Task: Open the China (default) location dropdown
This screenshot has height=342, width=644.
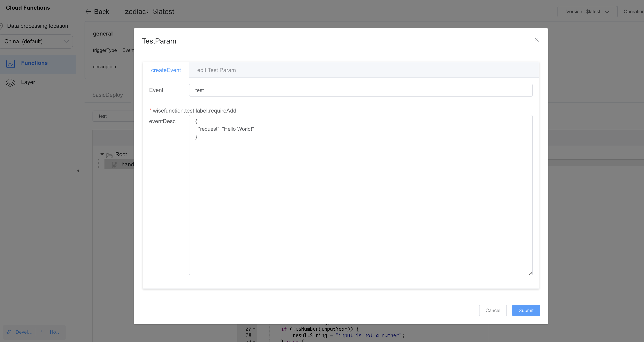Action: [36, 42]
